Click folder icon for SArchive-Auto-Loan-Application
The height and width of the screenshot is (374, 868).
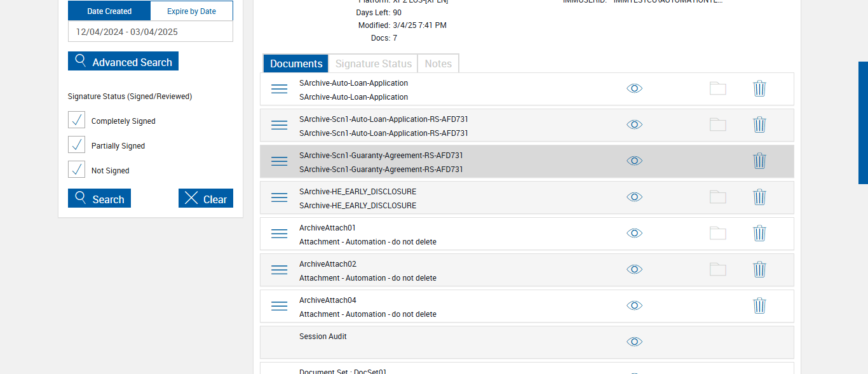(718, 88)
